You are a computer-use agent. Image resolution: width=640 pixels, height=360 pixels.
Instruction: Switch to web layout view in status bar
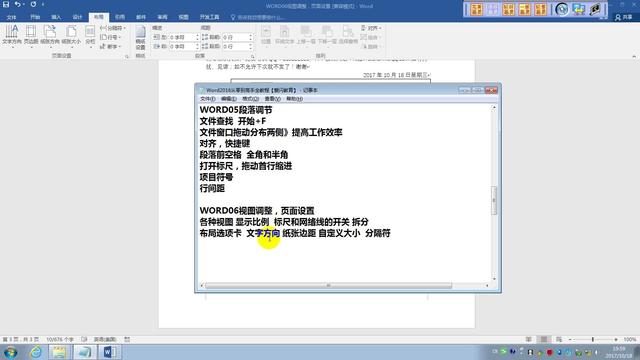(559, 339)
